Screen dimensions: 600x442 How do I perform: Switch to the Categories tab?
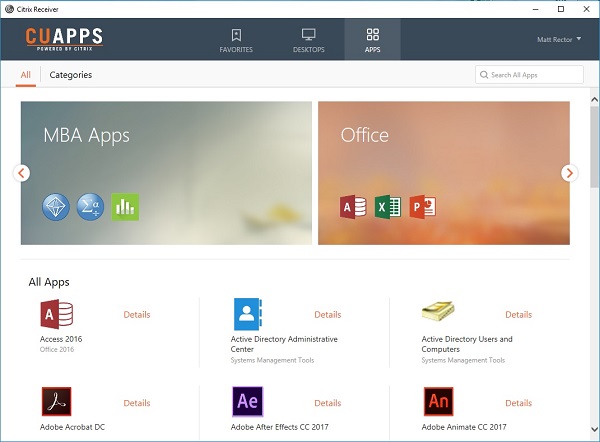pos(71,75)
